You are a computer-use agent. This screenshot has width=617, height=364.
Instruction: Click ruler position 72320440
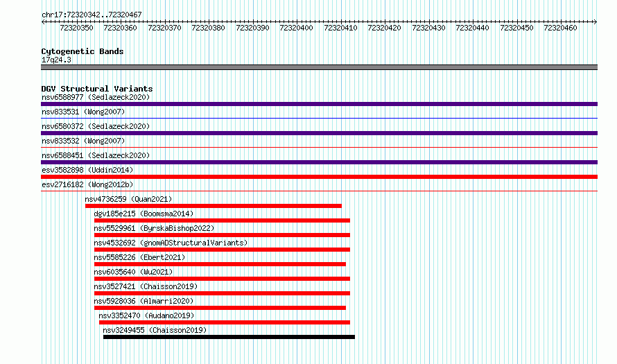[x=472, y=28]
